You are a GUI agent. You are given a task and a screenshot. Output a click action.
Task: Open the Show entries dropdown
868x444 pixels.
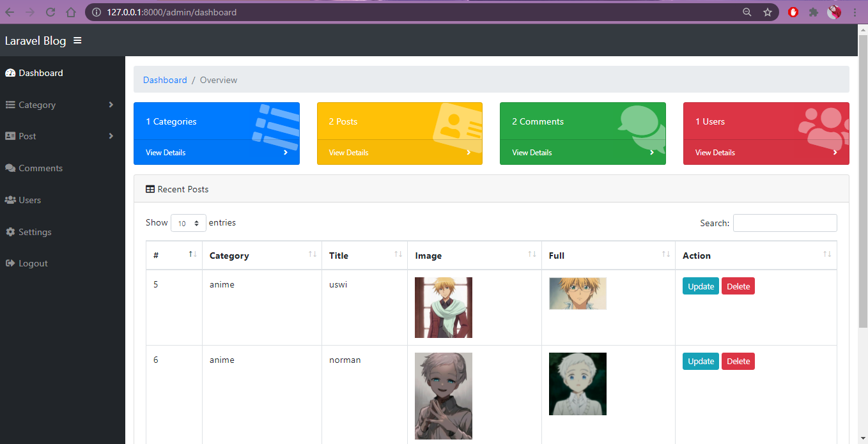tap(189, 223)
